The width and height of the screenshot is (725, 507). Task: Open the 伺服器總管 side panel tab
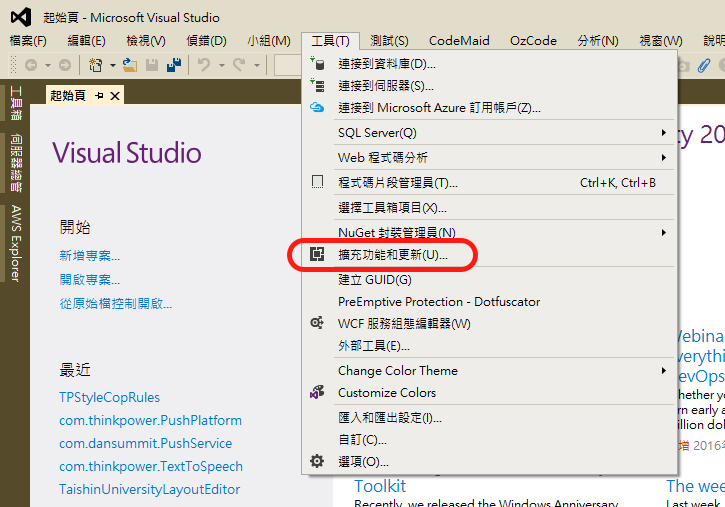(x=16, y=163)
